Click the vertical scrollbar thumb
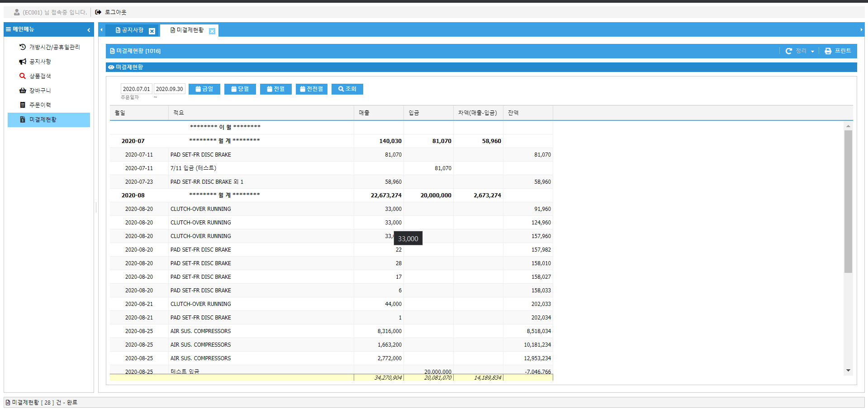The image size is (868, 410). pyautogui.click(x=848, y=202)
